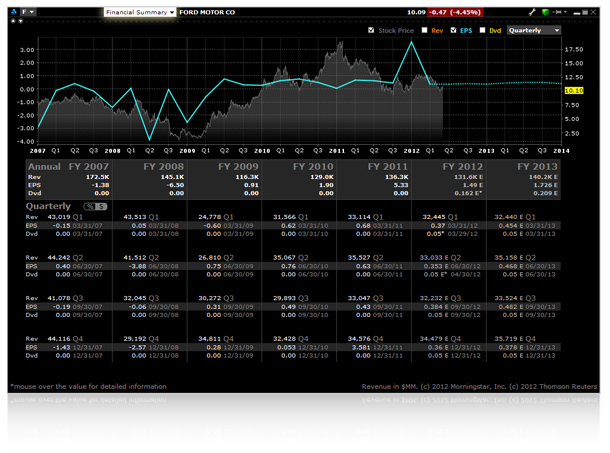Maximize the Financial Summary window
Viewport: 610px width, 453px height.
click(x=585, y=12)
